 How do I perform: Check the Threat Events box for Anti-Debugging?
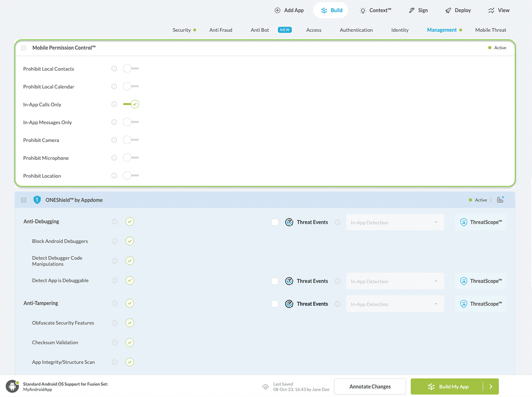coord(275,222)
